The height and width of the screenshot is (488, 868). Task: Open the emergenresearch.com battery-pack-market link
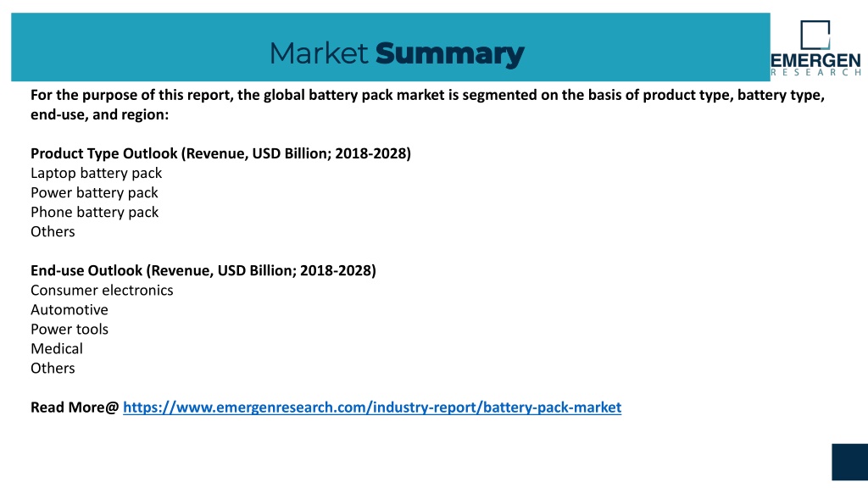tap(372, 408)
